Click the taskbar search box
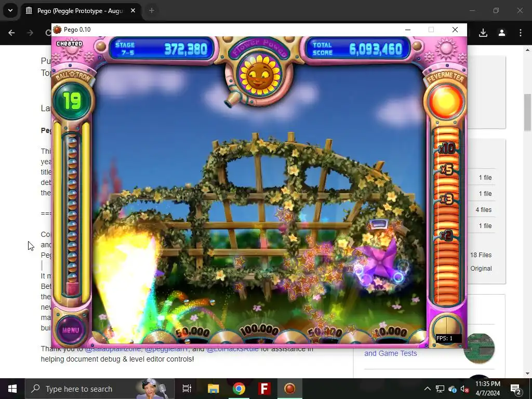Viewport: 532px width, 399px height. point(100,389)
